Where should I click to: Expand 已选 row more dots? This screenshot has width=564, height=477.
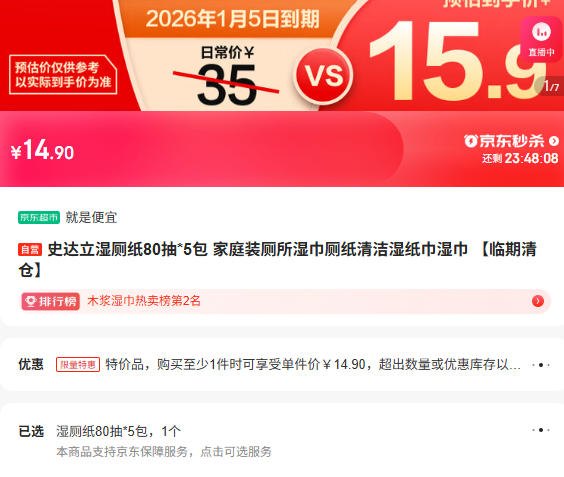541,430
